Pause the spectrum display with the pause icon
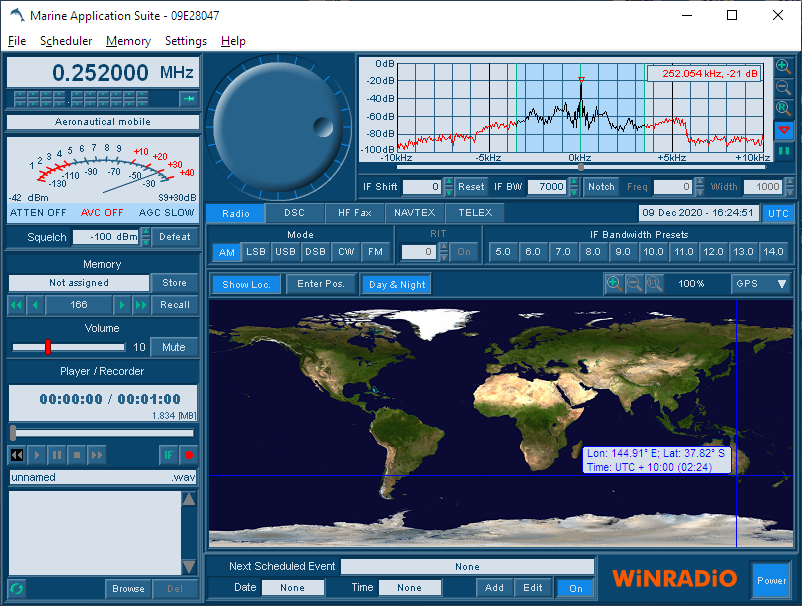The image size is (802, 606). [x=785, y=150]
